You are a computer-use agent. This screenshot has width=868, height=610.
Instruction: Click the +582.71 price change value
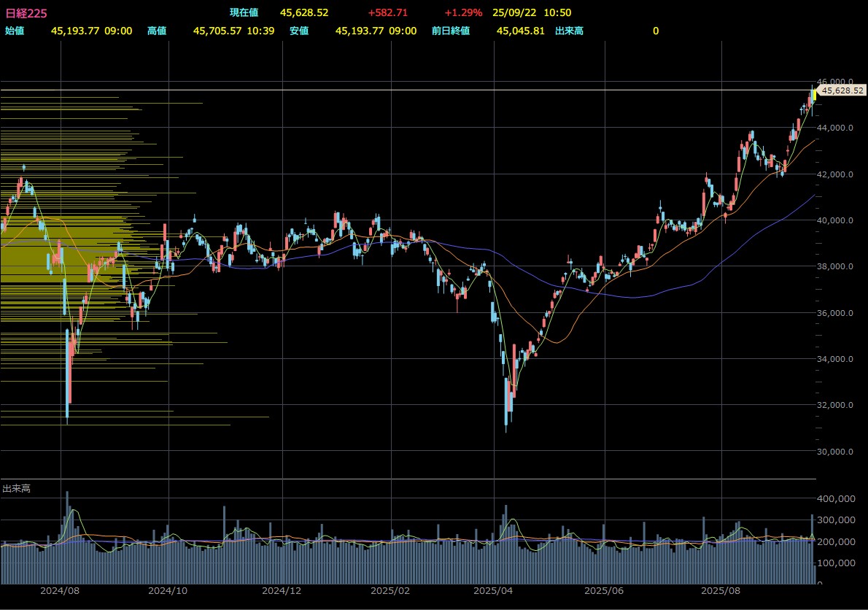(x=387, y=12)
